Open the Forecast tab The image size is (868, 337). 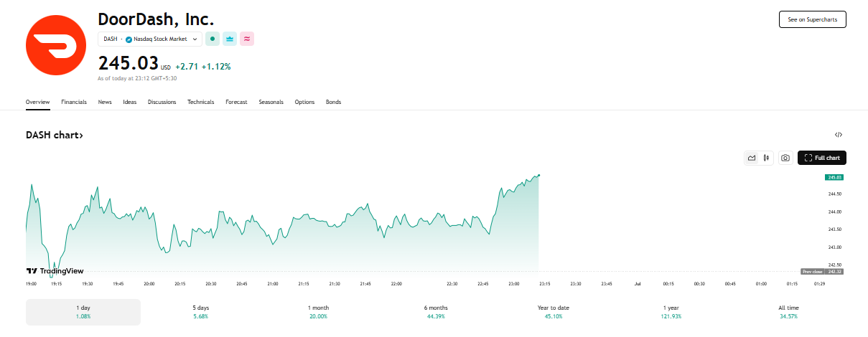click(x=236, y=102)
